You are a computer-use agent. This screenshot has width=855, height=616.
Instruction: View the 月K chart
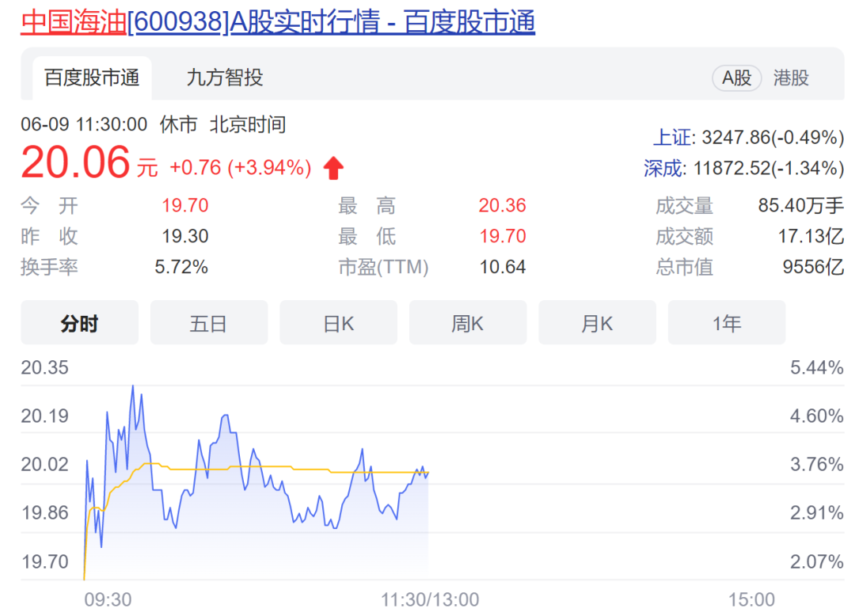(597, 323)
